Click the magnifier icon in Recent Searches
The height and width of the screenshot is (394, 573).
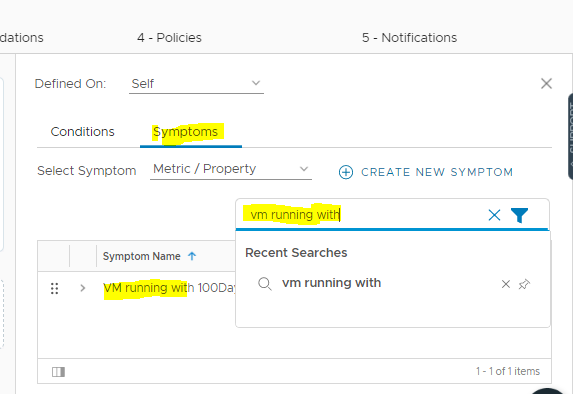point(265,284)
